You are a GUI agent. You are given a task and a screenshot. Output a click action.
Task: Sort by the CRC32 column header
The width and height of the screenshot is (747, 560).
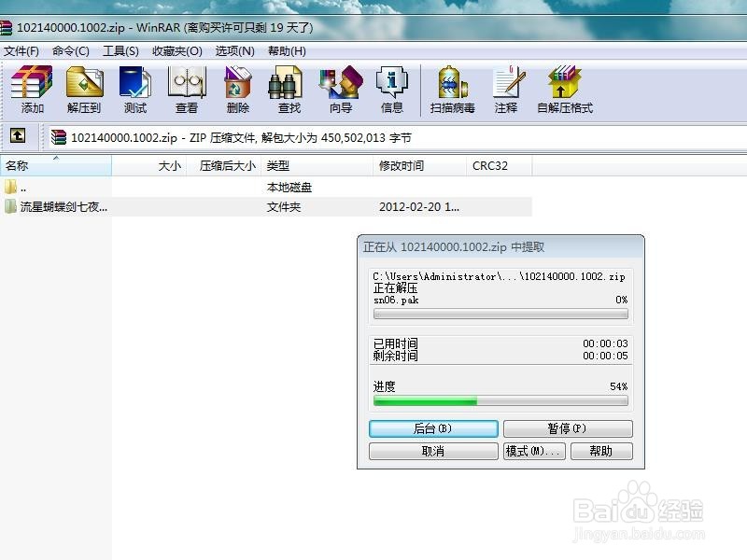coord(500,166)
